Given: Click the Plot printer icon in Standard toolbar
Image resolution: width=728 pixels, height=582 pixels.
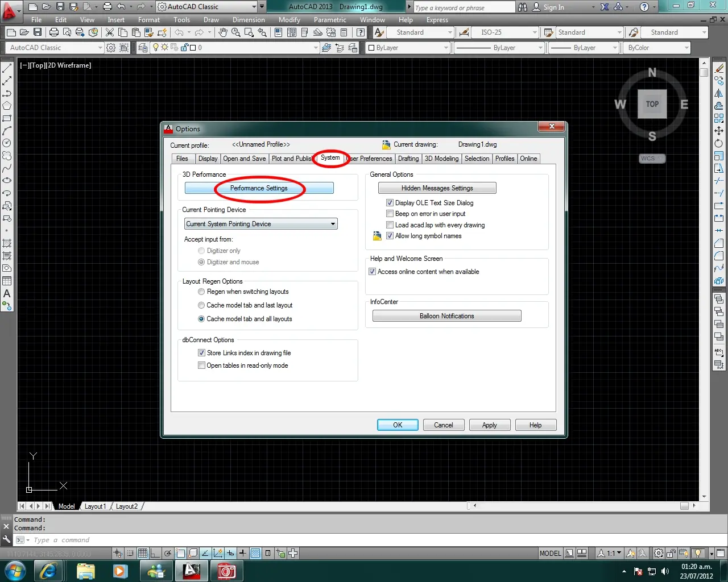Looking at the screenshot, I should [54, 32].
